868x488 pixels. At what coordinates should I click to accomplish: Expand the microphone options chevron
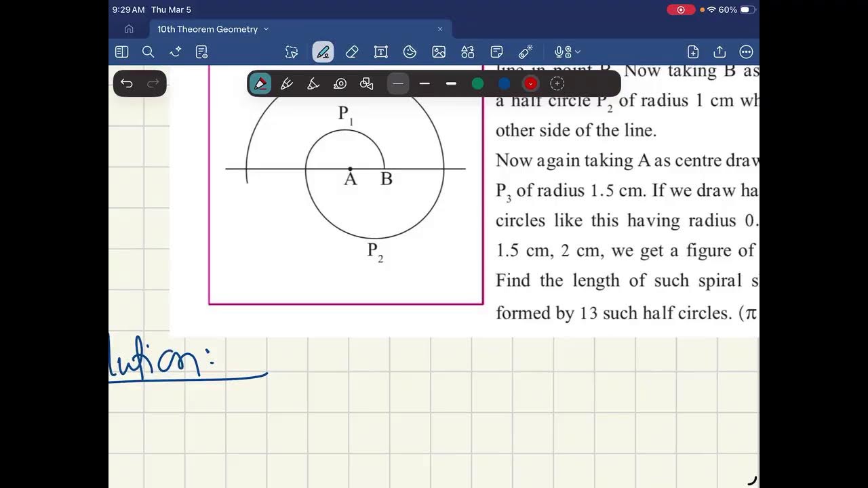578,52
